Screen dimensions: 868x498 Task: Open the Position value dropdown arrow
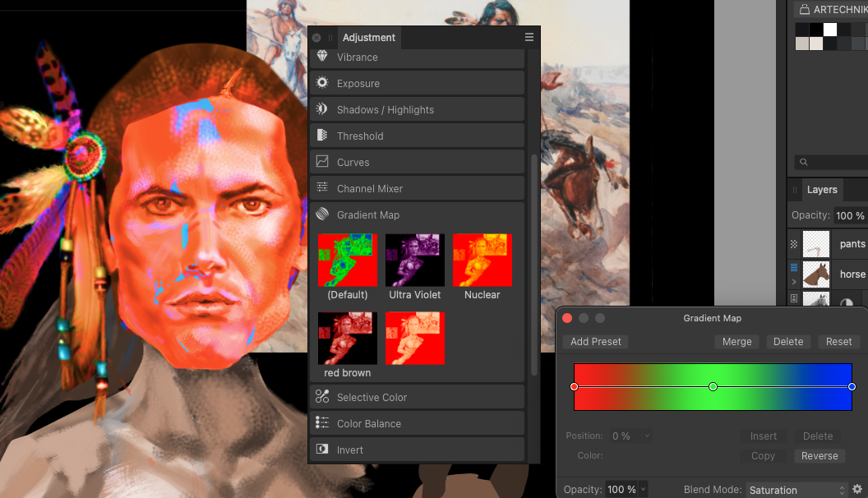[647, 436]
